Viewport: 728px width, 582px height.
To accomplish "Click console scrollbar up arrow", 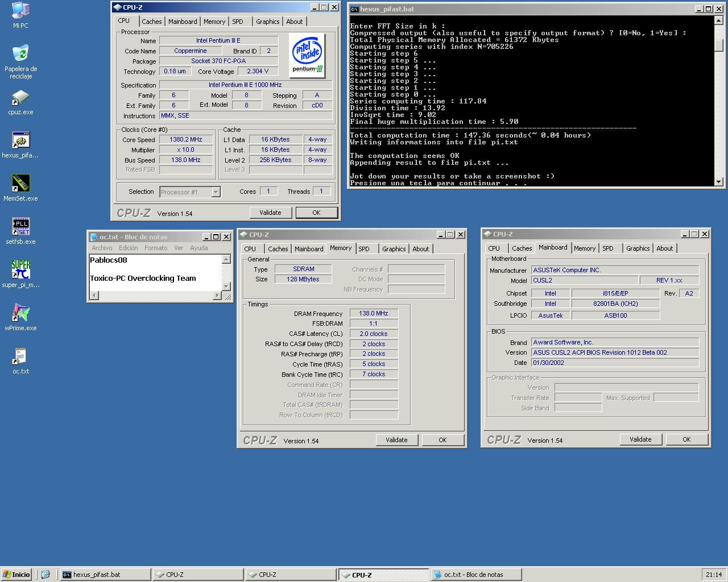I will point(718,20).
